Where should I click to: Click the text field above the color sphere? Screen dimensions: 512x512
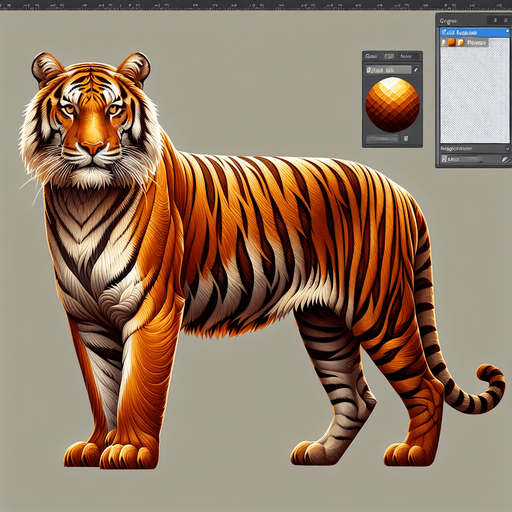click(x=389, y=70)
